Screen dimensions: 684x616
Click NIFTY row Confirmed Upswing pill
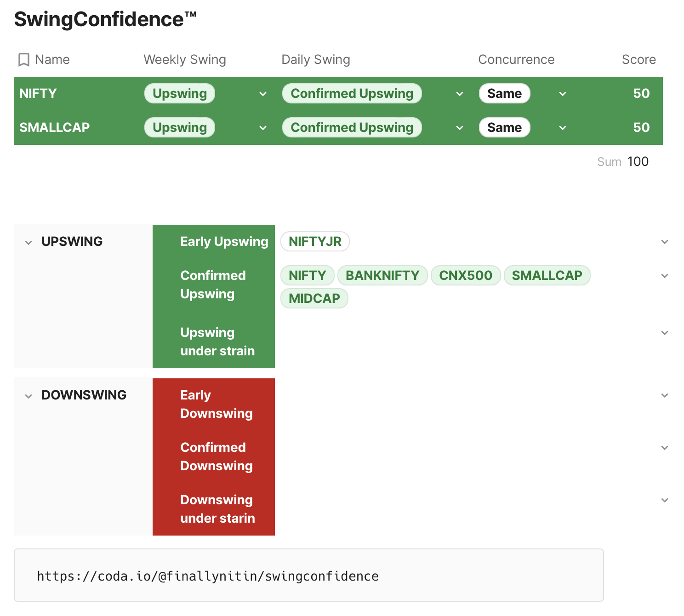click(352, 93)
